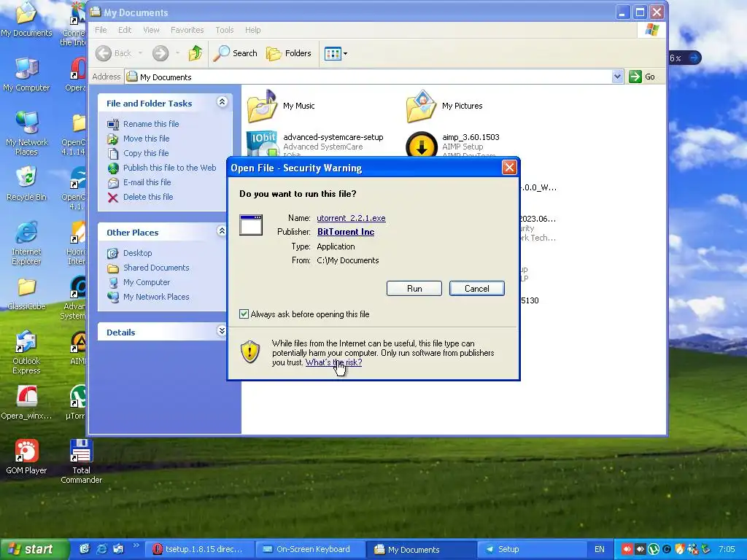This screenshot has height=560, width=747.
Task: Select the Internet Explorer desktop icon
Action: [x=26, y=233]
